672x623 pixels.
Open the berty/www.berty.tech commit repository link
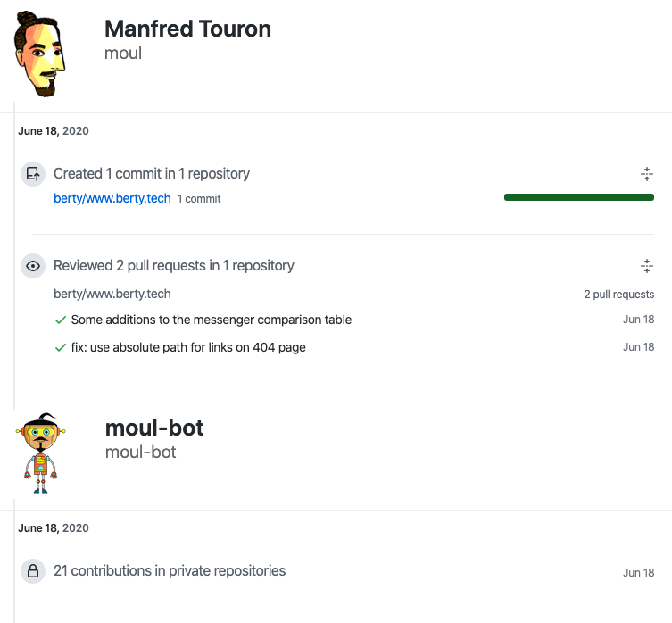(x=112, y=198)
